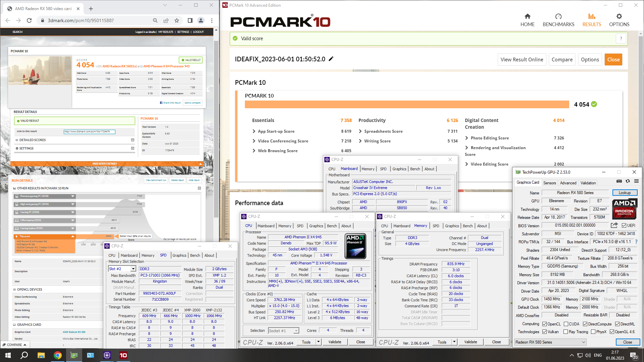Click the Chrome share page icon
The image size is (644, 362).
(166, 20)
